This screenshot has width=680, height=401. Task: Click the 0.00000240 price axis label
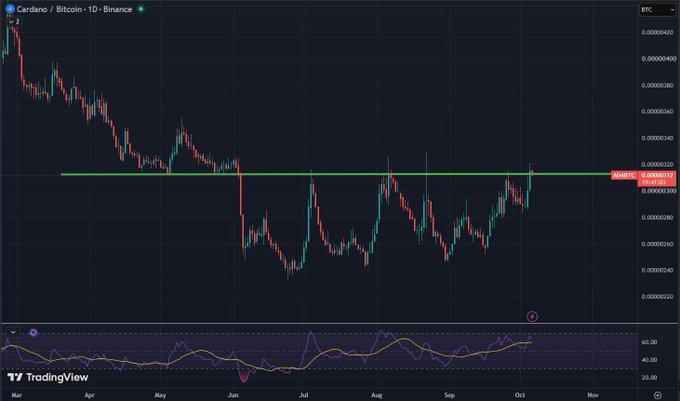click(658, 270)
